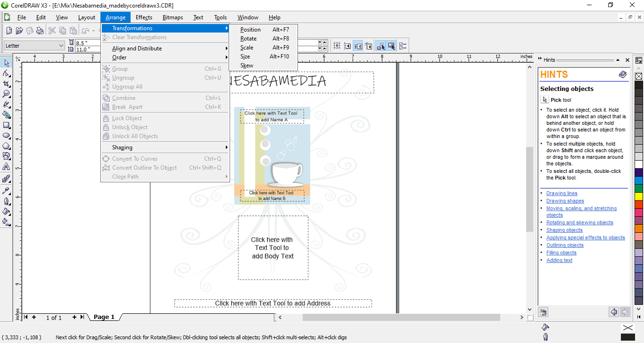Click the Open file icon

(19, 31)
